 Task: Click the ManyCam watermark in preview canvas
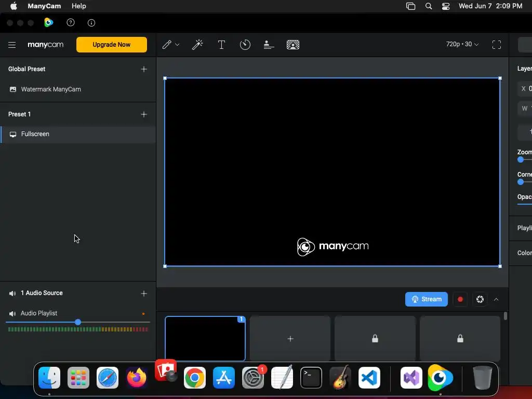[333, 247]
